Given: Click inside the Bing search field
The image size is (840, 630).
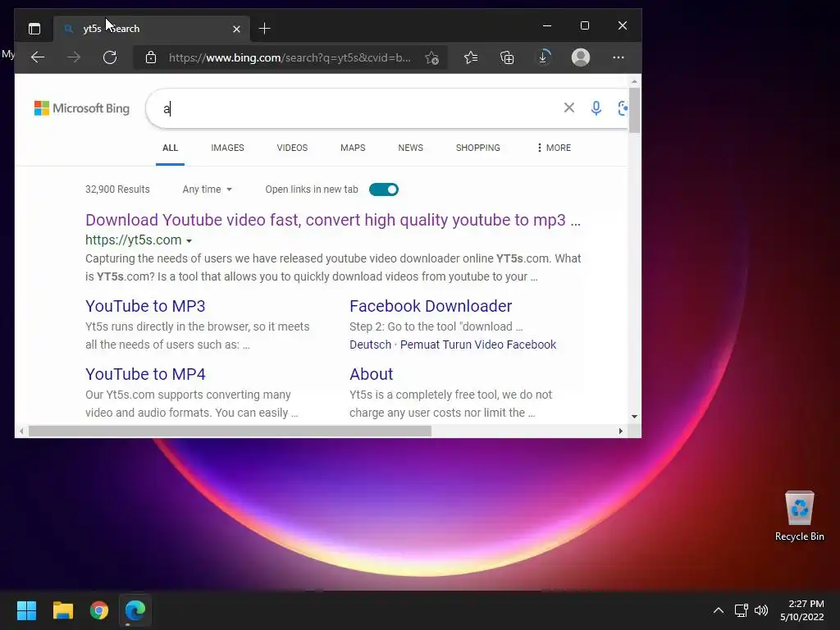Looking at the screenshot, I should (x=359, y=108).
